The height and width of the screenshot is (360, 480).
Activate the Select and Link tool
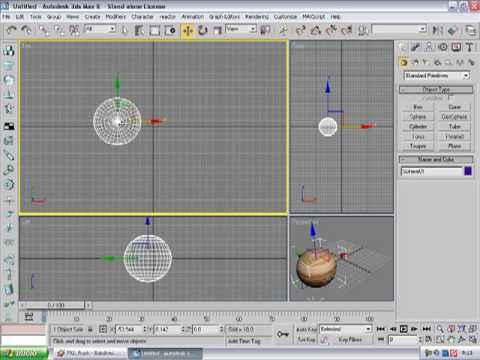click(x=43, y=30)
